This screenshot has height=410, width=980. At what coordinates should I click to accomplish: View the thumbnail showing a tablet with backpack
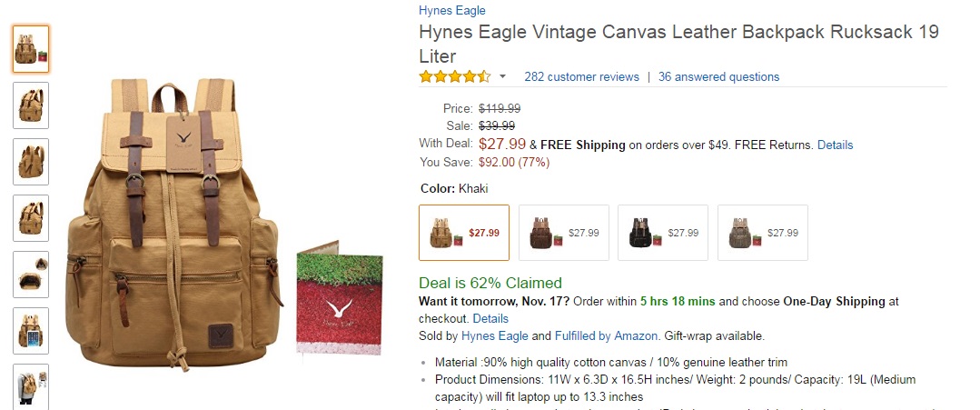[31, 331]
